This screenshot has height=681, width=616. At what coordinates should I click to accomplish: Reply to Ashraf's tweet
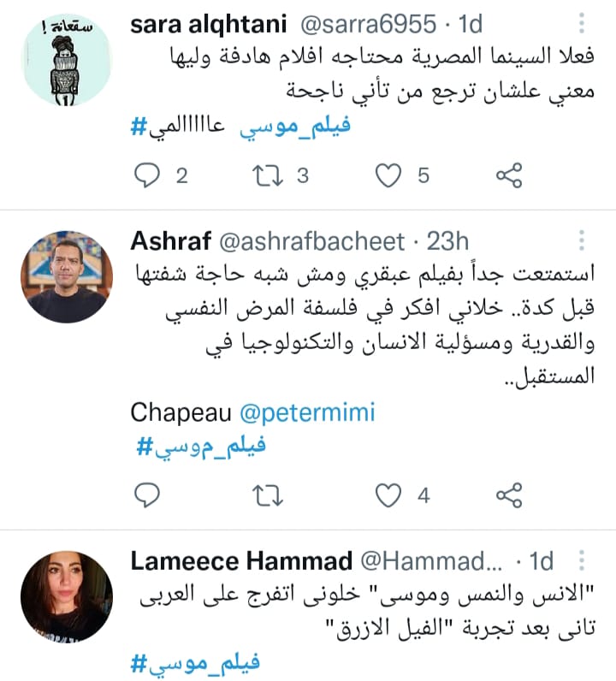click(147, 495)
